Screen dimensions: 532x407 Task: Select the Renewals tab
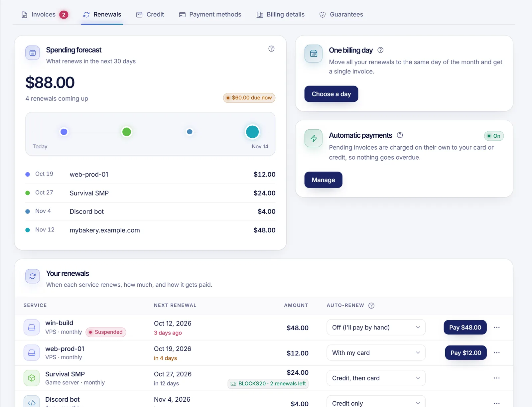coord(102,15)
